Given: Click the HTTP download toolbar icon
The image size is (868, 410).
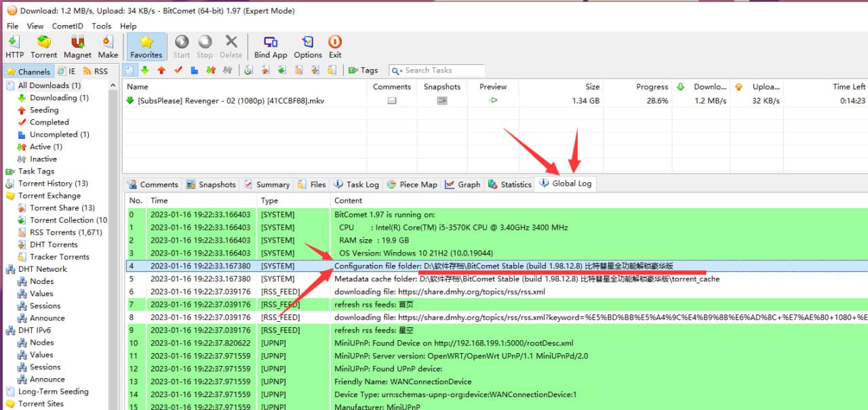Looking at the screenshot, I should point(14,47).
